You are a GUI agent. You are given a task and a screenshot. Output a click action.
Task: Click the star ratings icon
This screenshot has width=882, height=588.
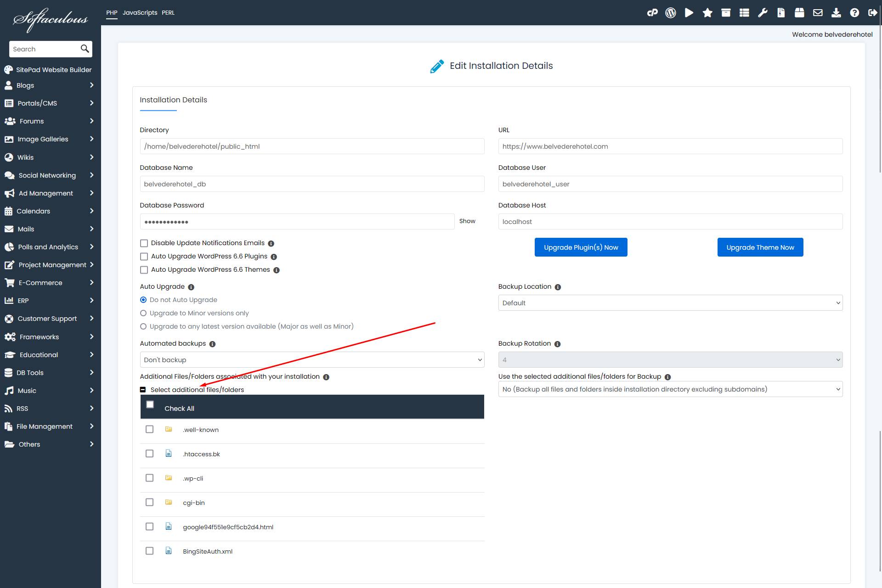click(x=707, y=13)
